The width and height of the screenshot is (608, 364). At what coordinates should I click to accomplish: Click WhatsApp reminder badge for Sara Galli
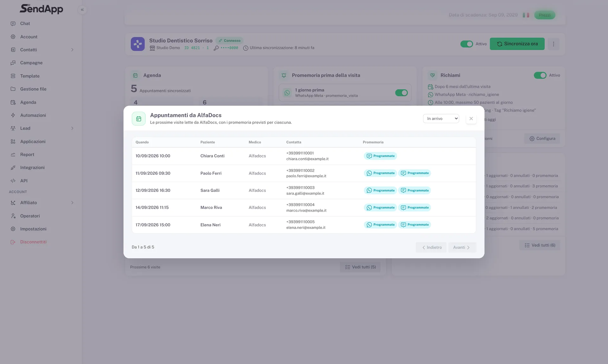tap(380, 191)
